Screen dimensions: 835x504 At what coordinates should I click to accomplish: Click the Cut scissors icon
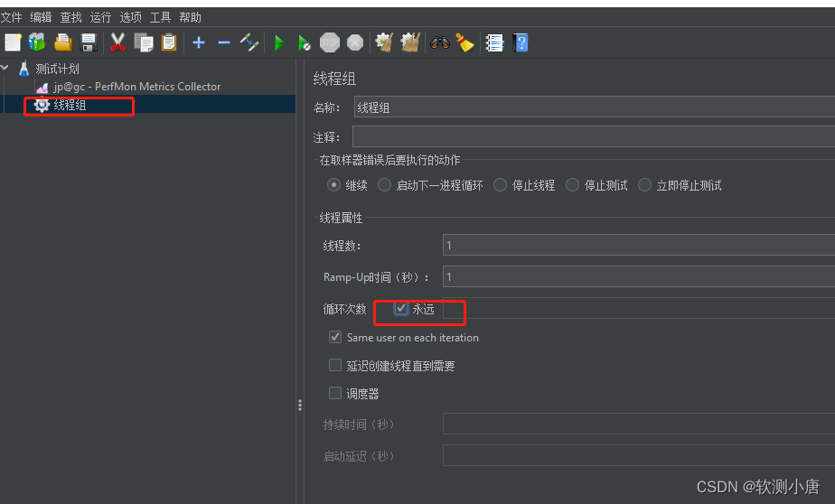117,42
